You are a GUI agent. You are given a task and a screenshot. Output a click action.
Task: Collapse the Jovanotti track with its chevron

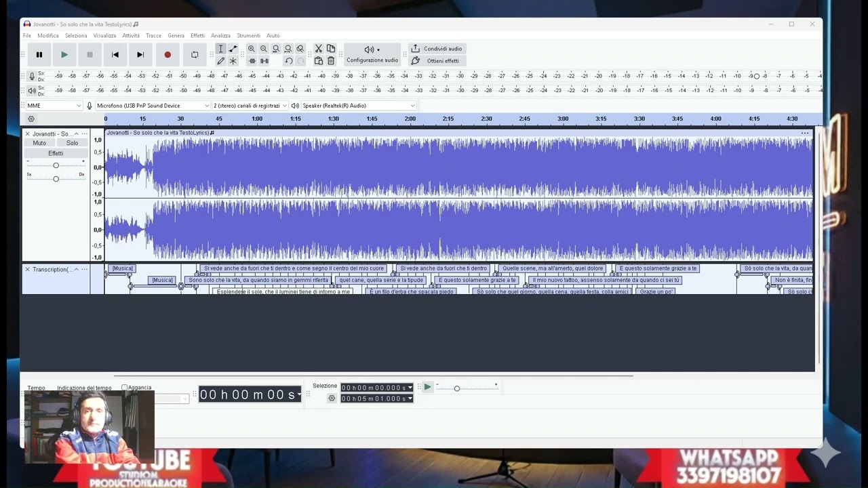click(76, 134)
